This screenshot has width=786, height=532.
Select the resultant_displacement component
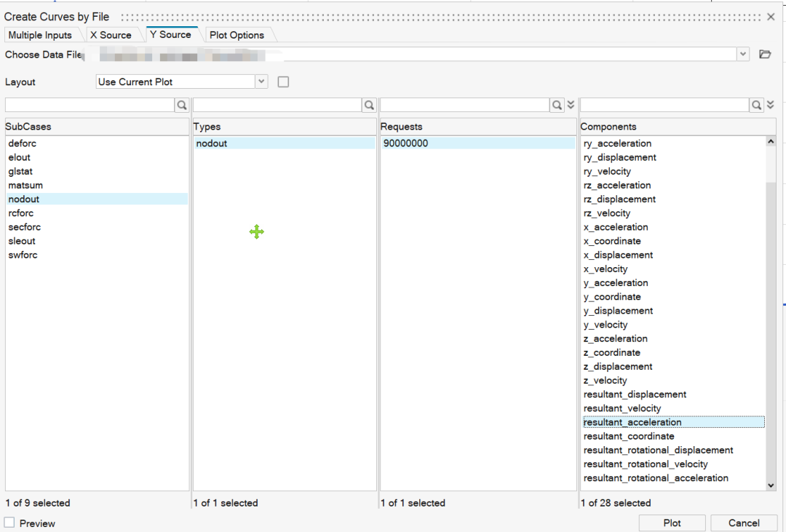(x=674, y=394)
